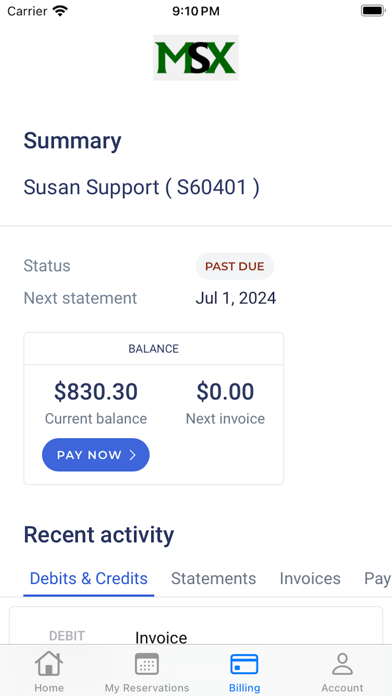Image resolution: width=392 pixels, height=696 pixels.
Task: Select the Billing card icon
Action: (x=244, y=664)
